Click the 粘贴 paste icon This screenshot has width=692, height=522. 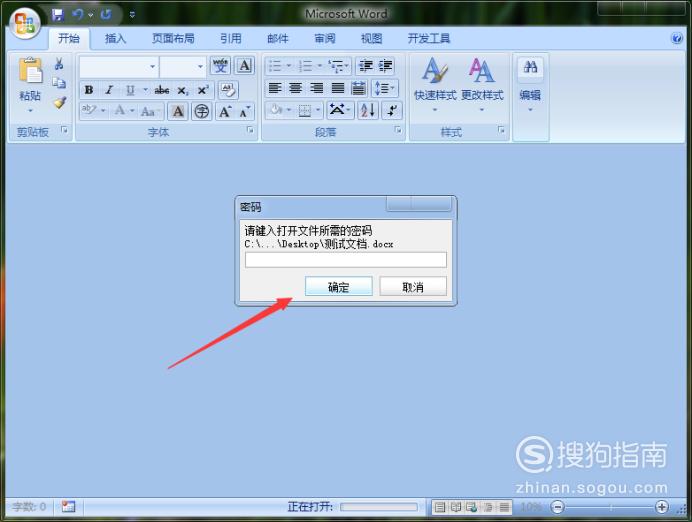coord(30,70)
